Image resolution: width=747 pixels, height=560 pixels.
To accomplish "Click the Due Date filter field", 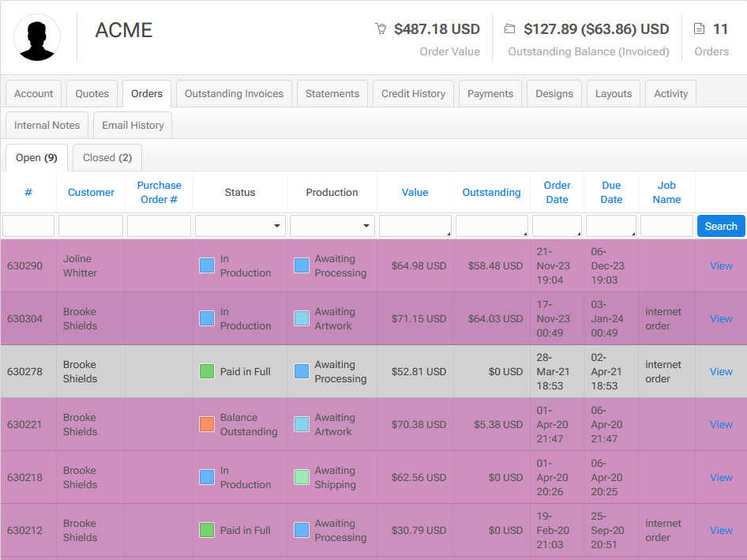I will 611,226.
